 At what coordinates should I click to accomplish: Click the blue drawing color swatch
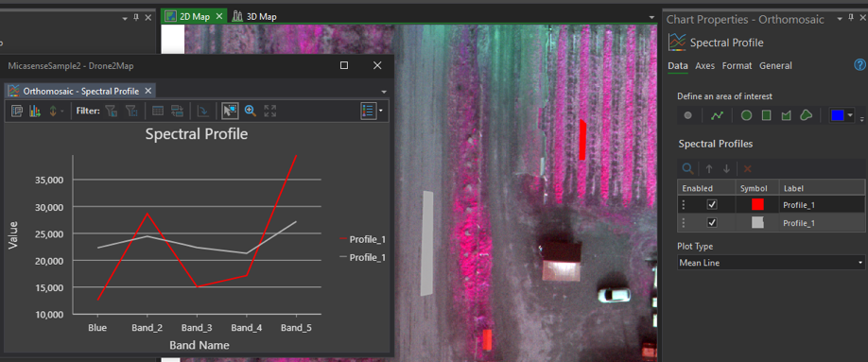(837, 115)
